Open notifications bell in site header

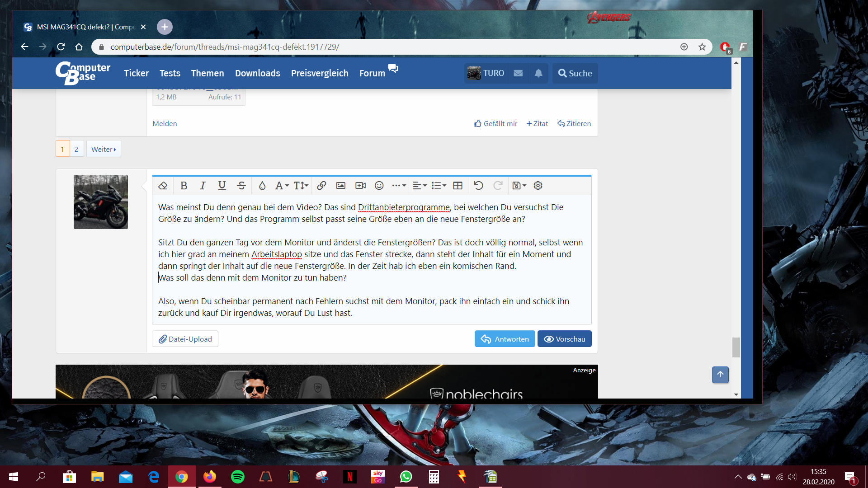(538, 73)
